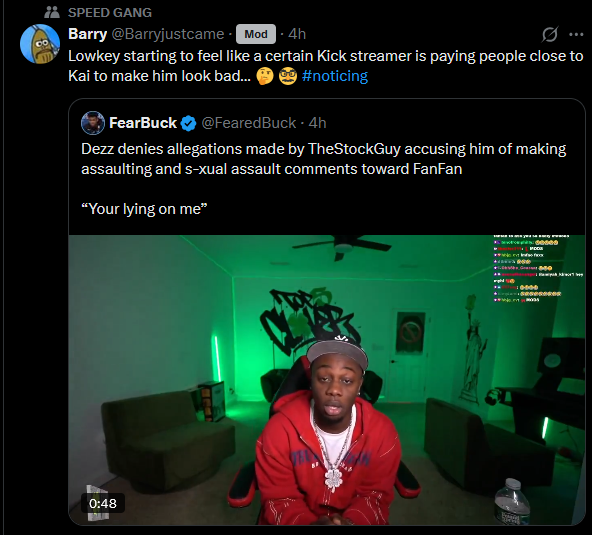Click Barry's profile avatar
This screenshot has height=535, width=592.
[x=40, y=44]
